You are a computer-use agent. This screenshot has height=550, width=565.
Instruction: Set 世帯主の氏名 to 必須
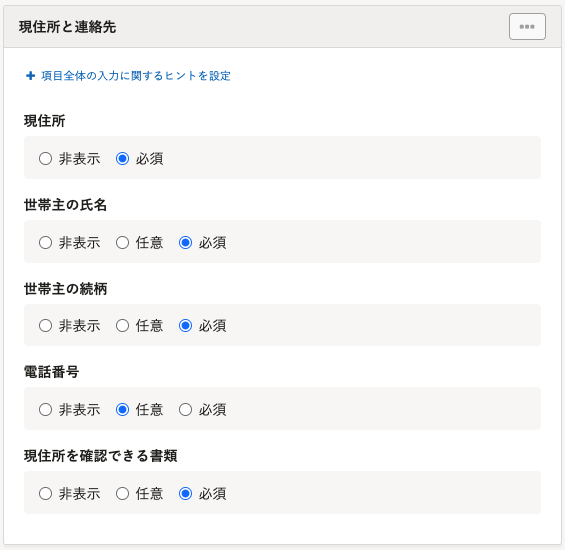[x=186, y=243]
